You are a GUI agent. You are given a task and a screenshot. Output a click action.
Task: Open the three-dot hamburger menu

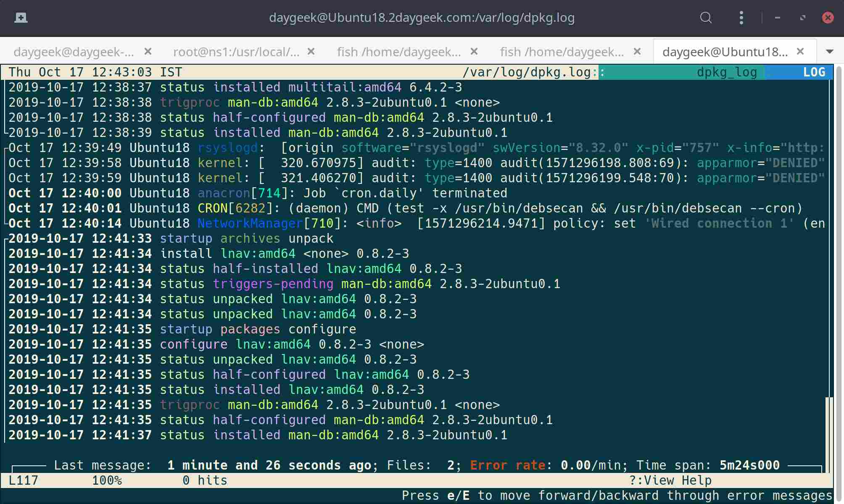(741, 18)
